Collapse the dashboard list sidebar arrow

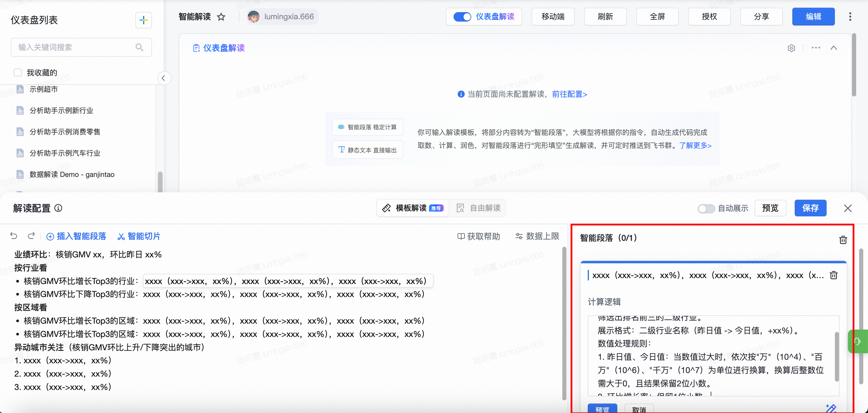(x=164, y=78)
